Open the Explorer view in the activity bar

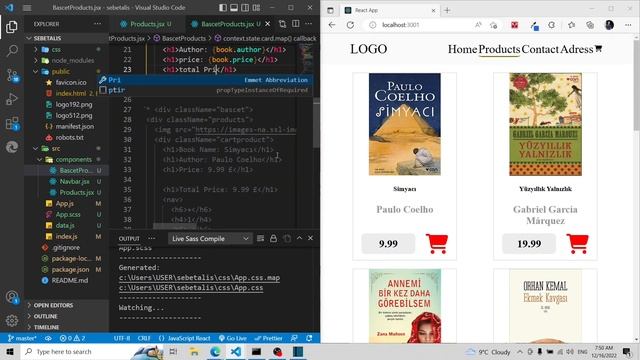[x=12, y=27]
